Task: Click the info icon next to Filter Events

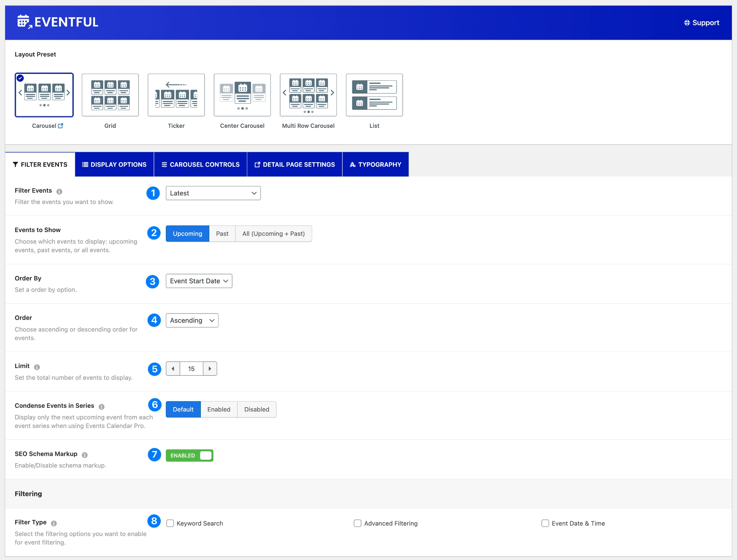Action: [59, 191]
